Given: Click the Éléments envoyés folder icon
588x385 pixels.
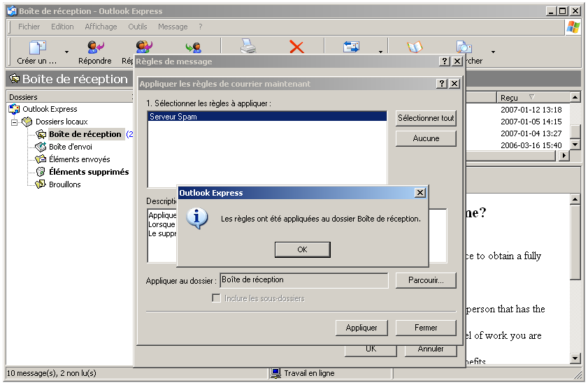Looking at the screenshot, I should 41,159.
